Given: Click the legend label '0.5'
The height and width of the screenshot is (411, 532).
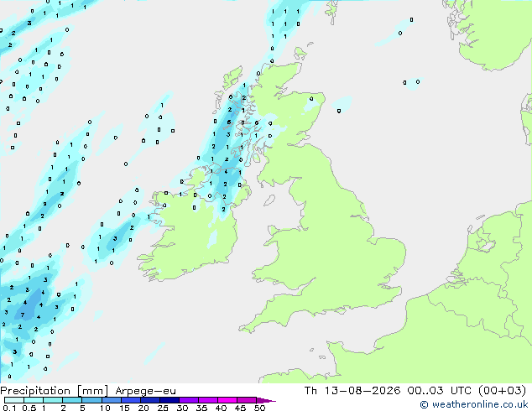Looking at the screenshot, I should (29, 408).
